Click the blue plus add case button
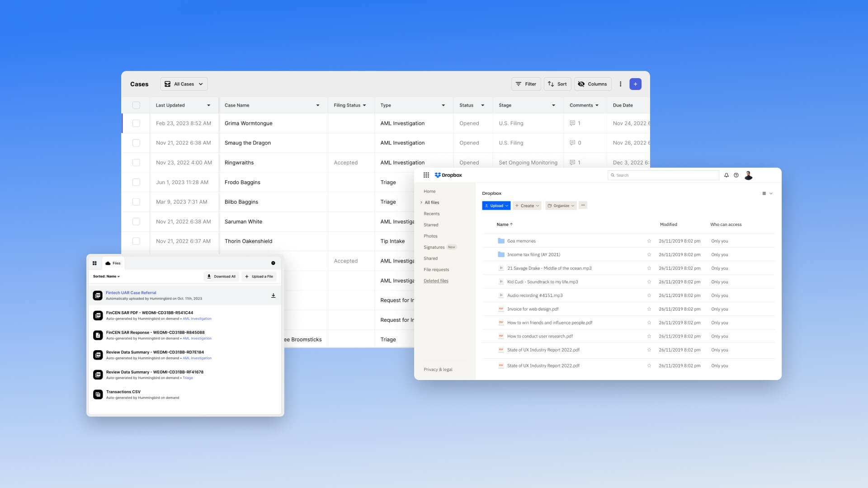 635,84
